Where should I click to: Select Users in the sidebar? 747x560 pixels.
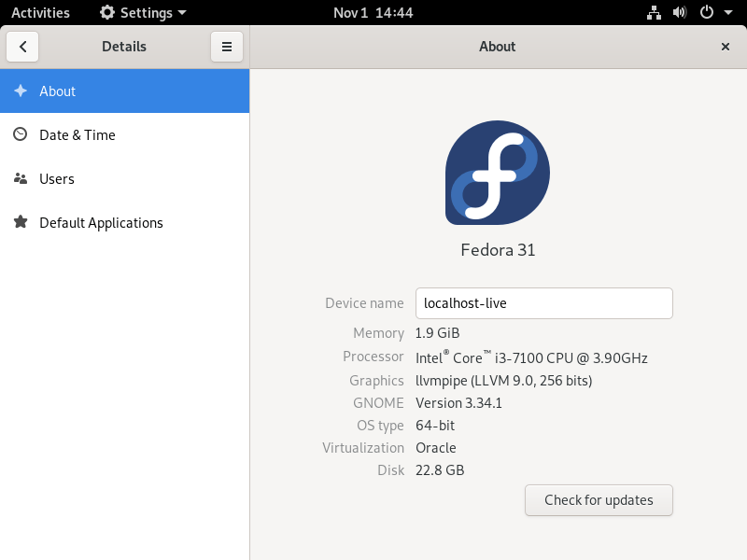(x=124, y=178)
